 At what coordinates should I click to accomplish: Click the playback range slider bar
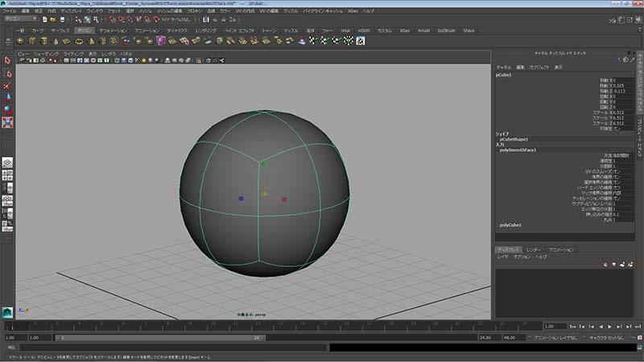pos(161,337)
